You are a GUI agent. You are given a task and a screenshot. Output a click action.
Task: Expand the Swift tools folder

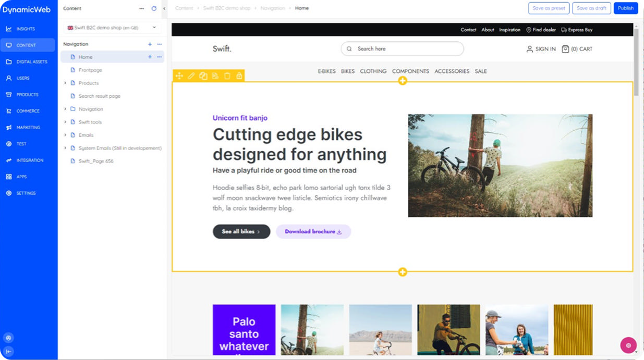[65, 122]
